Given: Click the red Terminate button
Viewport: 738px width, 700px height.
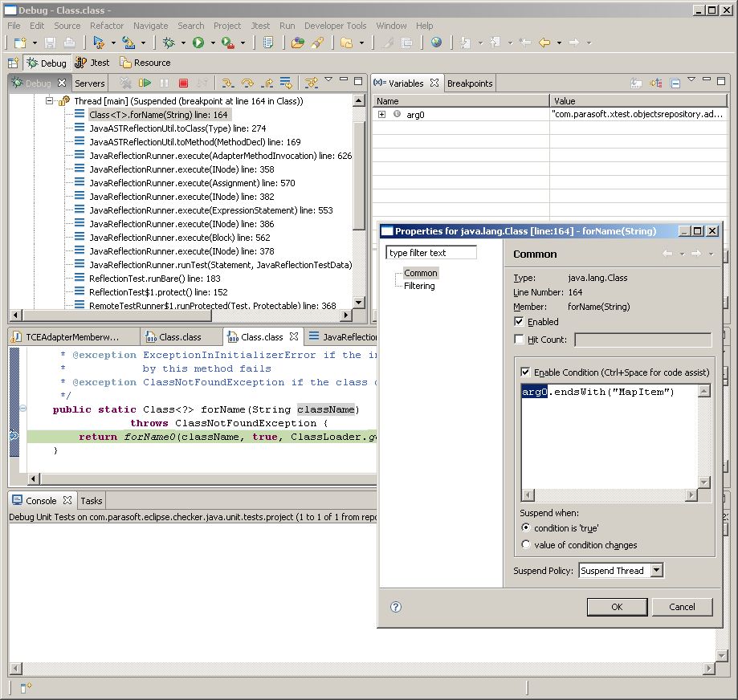Looking at the screenshot, I should coord(184,83).
